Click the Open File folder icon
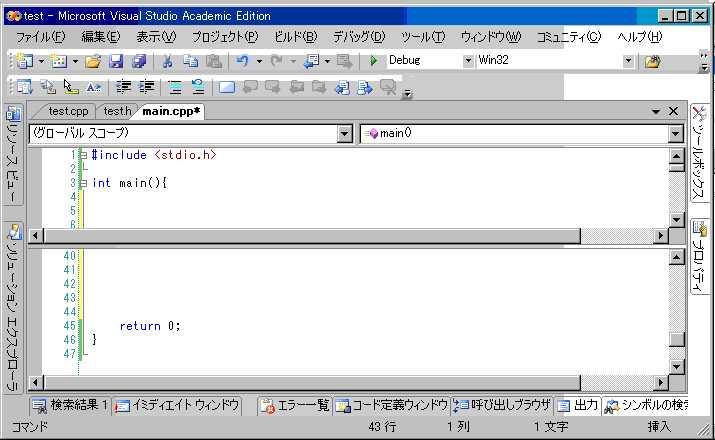715x440 pixels. (92, 61)
